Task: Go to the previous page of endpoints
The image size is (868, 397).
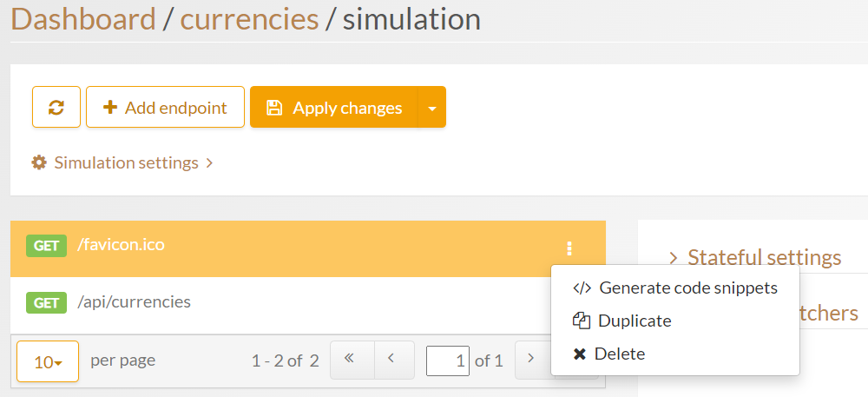Action: click(391, 360)
